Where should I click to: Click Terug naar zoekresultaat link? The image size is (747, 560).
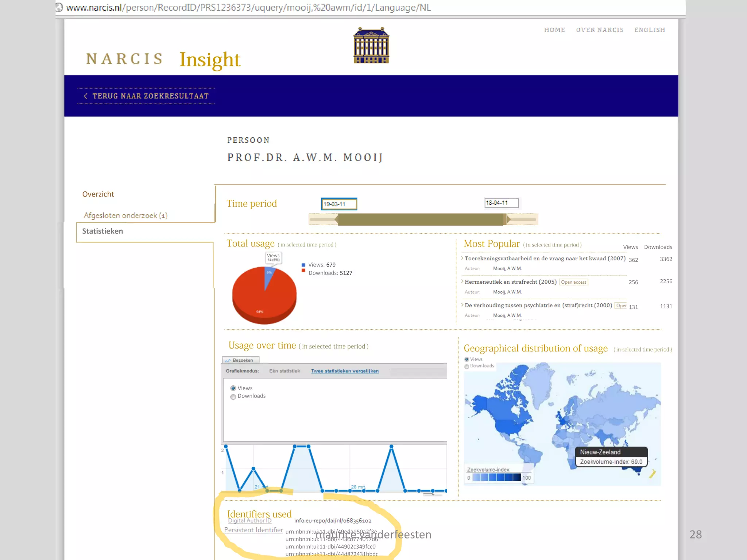tap(150, 96)
